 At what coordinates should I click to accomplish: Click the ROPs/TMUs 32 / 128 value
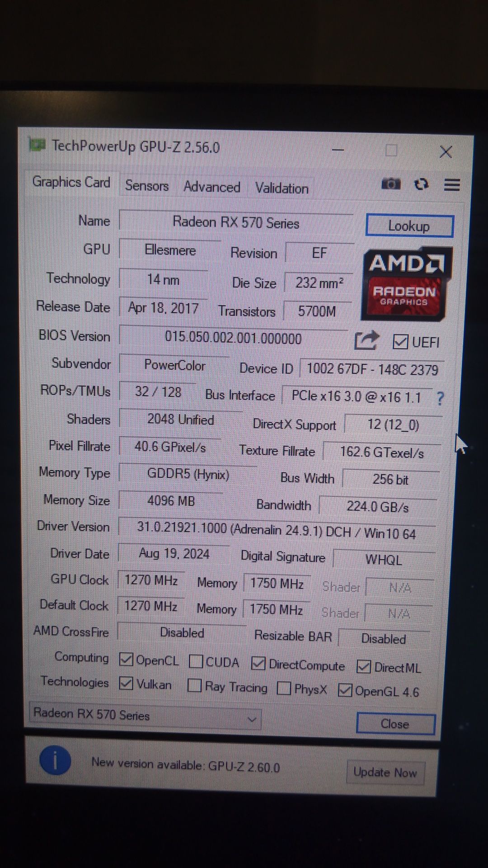click(158, 392)
